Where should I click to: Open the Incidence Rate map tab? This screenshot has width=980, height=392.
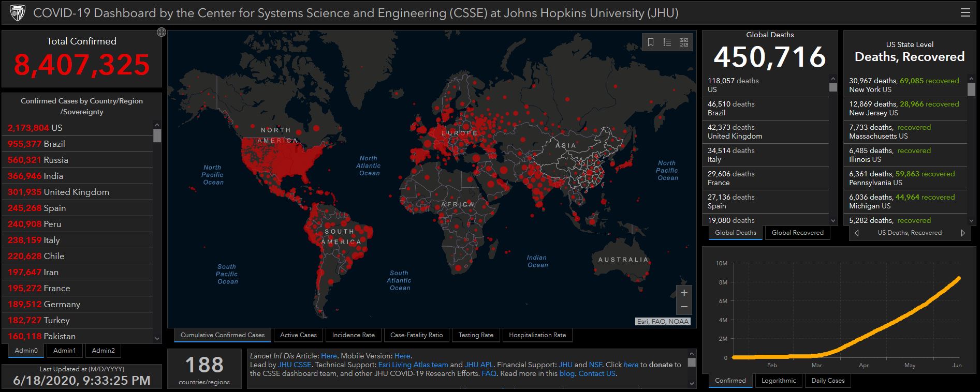[354, 335]
